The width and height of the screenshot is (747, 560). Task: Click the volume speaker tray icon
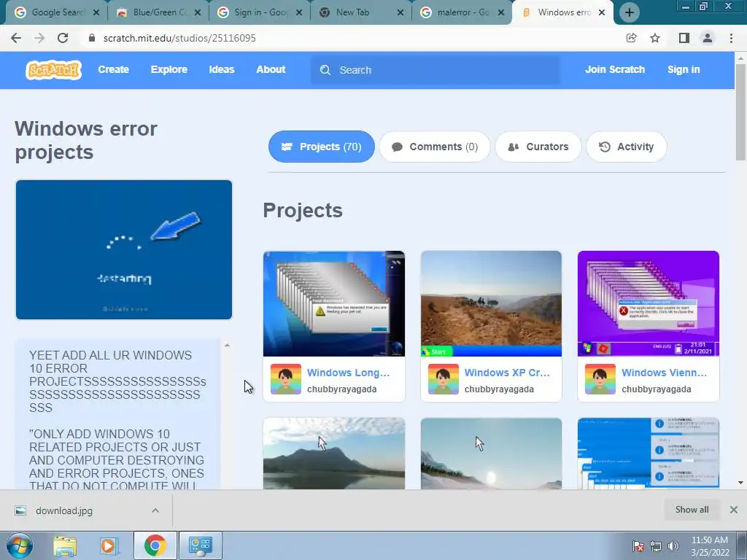point(673,546)
